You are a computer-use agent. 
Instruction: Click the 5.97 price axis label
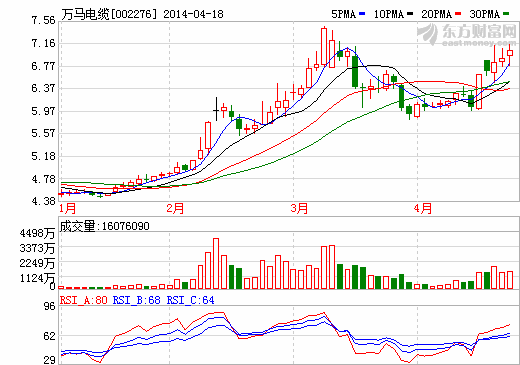(43, 111)
